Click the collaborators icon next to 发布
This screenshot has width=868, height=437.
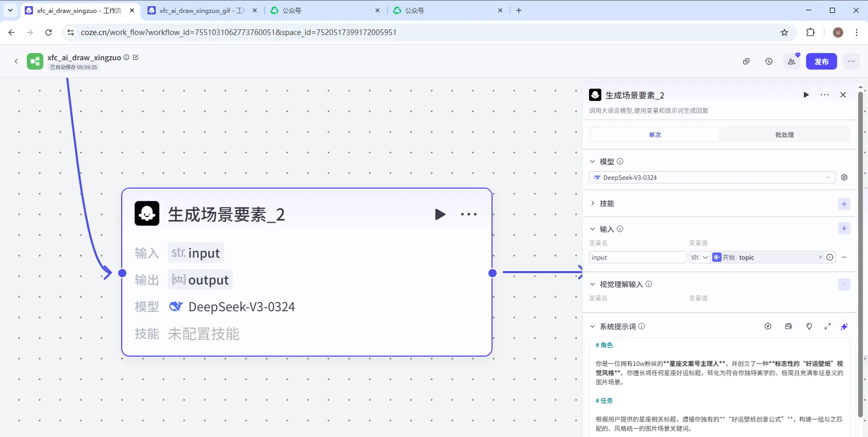(x=792, y=61)
